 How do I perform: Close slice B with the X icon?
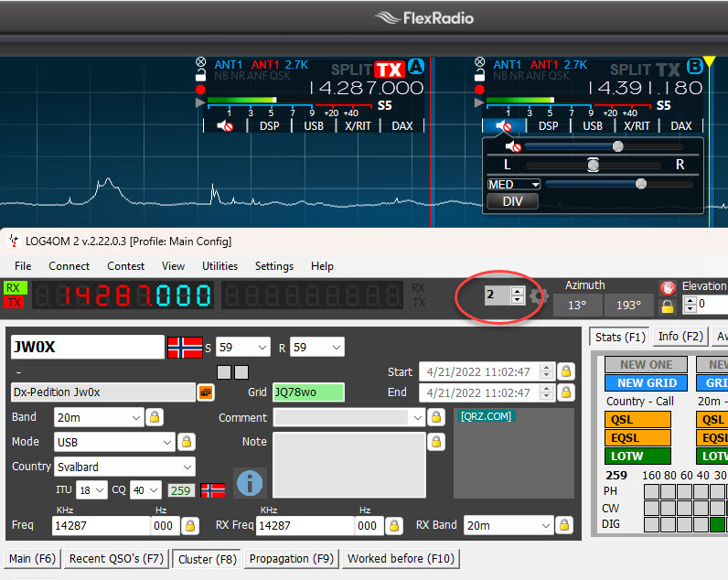click(479, 62)
